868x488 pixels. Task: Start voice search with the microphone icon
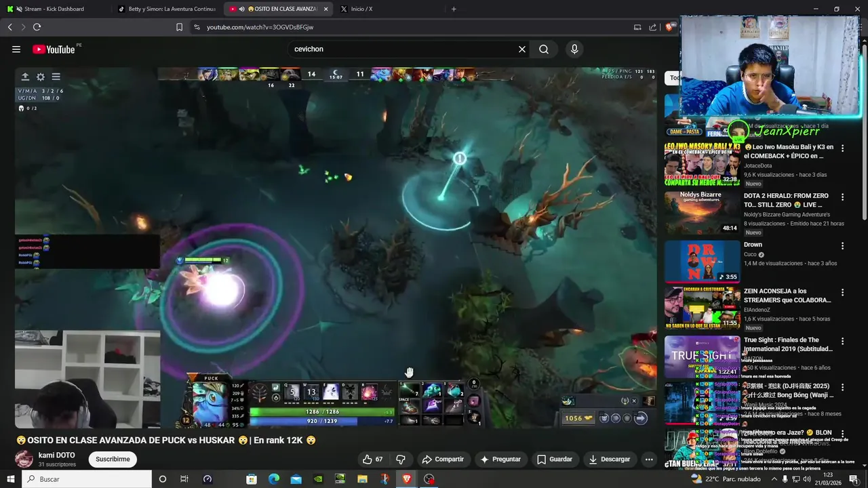574,49
